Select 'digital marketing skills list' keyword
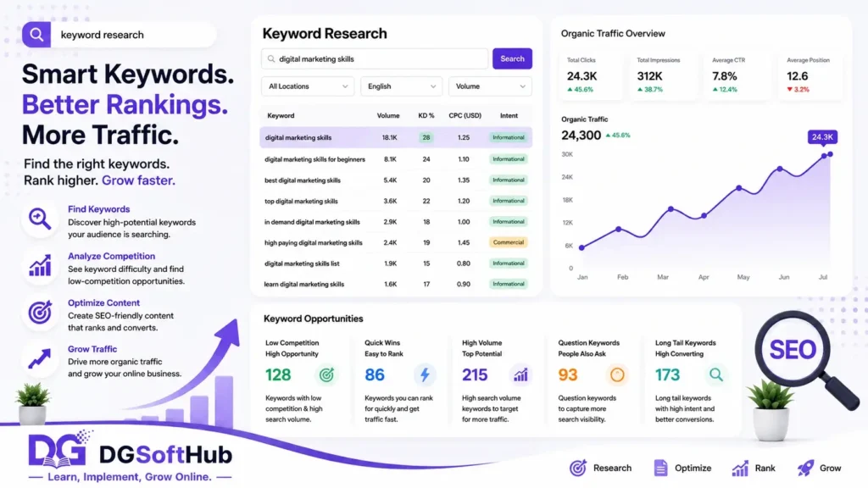The height and width of the screenshot is (488, 868). point(302,264)
